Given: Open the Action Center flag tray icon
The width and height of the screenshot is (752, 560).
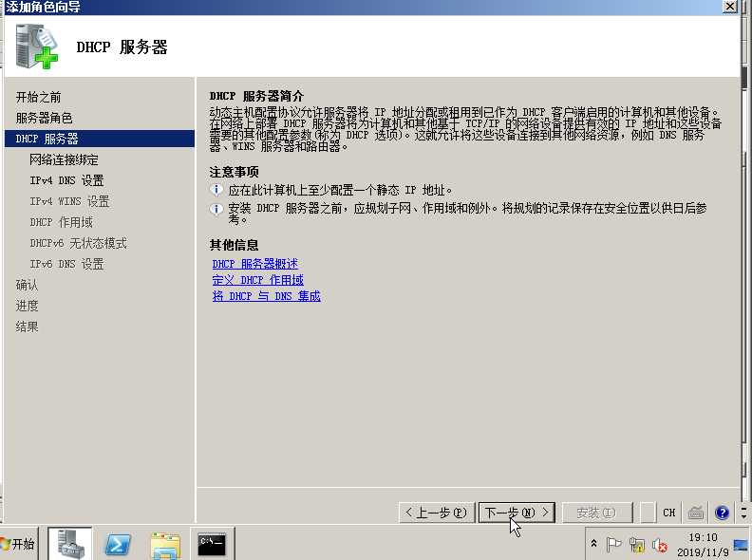Looking at the screenshot, I should coord(613,545).
